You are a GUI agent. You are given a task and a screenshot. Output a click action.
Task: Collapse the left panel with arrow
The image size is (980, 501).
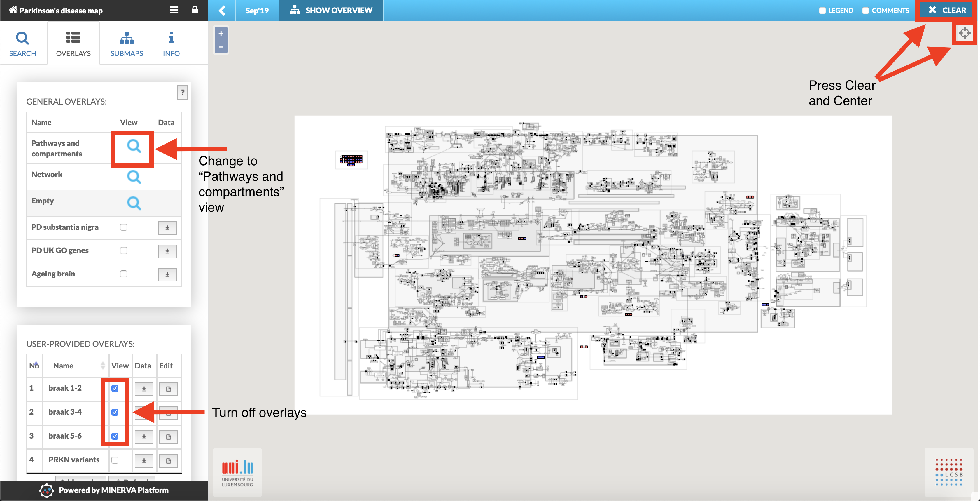222,10
